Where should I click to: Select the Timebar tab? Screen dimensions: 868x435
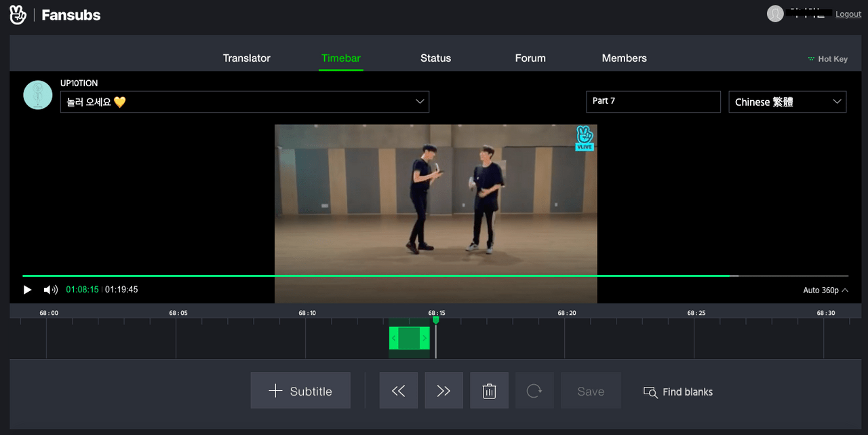point(341,58)
